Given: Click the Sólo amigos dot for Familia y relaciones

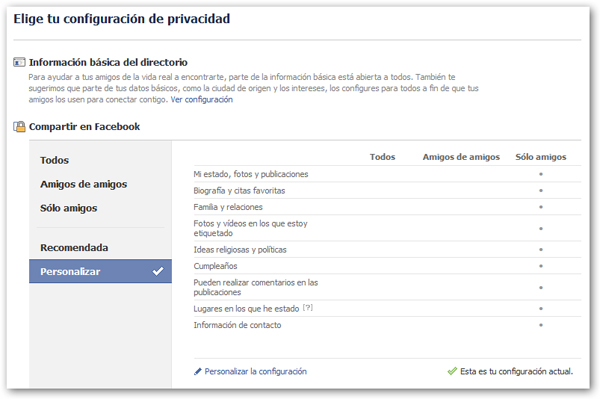Looking at the screenshot, I should click(541, 207).
